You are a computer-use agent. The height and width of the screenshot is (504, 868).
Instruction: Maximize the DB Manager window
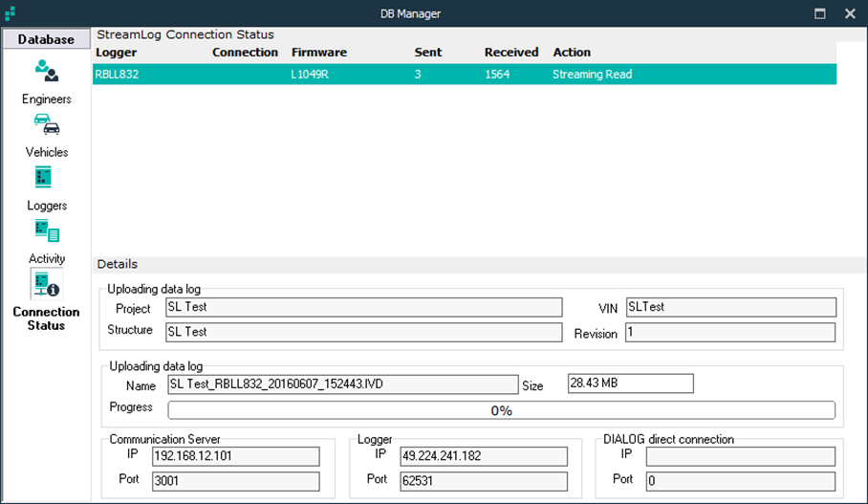click(819, 13)
